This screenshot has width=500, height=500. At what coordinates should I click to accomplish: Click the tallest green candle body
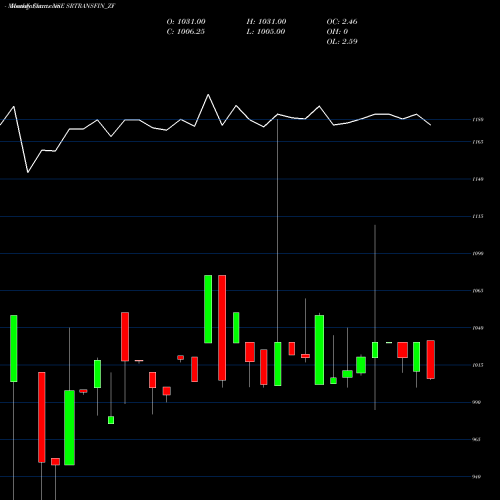208,309
